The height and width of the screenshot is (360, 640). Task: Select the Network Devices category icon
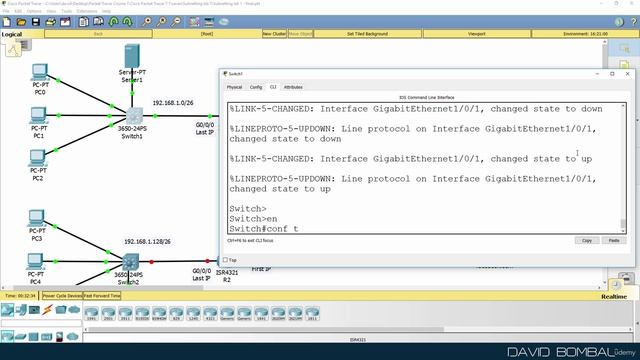(x=7, y=310)
